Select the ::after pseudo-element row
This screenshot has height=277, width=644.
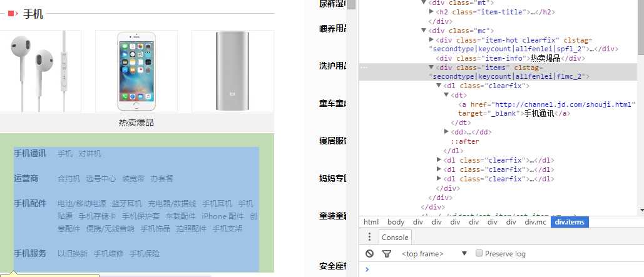(x=465, y=141)
